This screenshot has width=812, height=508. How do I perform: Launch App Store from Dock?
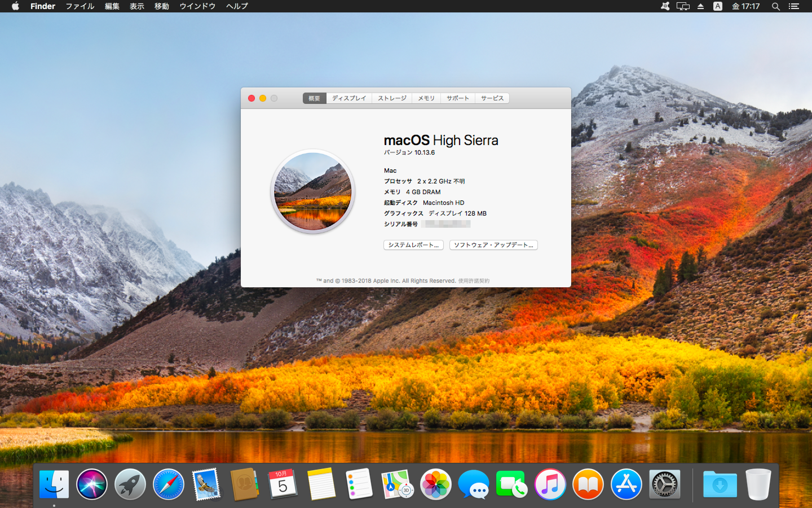click(x=626, y=484)
